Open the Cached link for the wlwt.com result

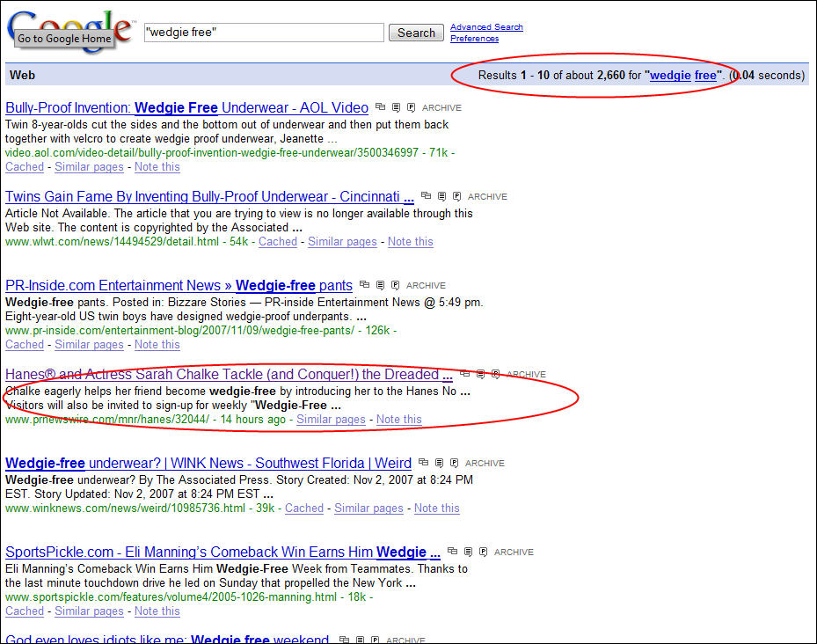click(278, 241)
